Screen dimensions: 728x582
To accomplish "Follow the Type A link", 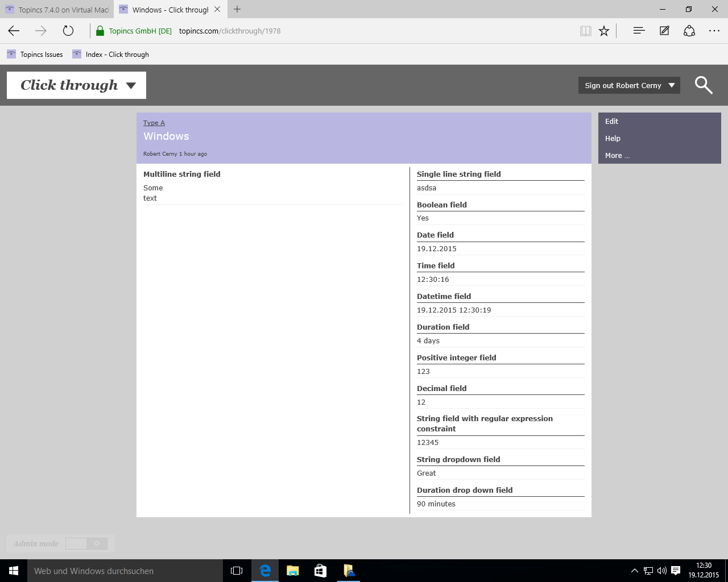I will [x=154, y=123].
